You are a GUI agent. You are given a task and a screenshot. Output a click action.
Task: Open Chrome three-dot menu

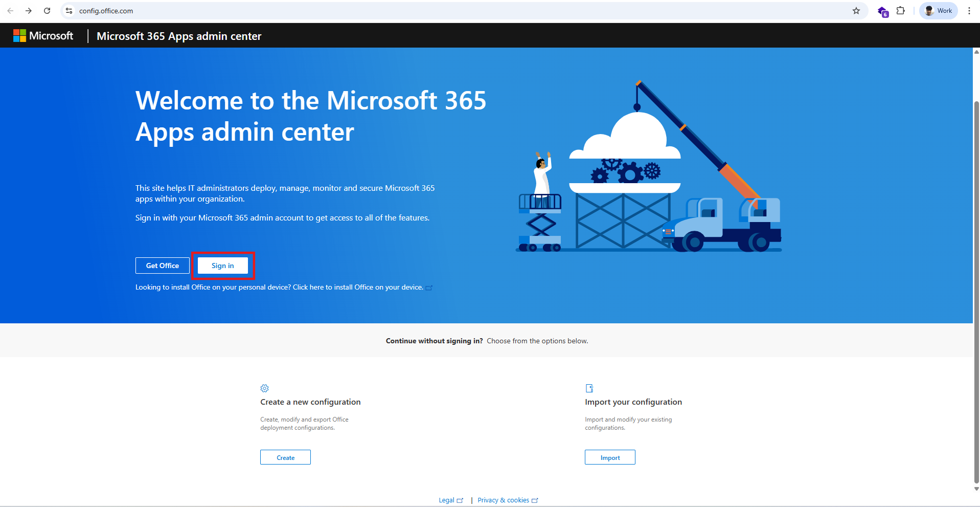pos(969,11)
